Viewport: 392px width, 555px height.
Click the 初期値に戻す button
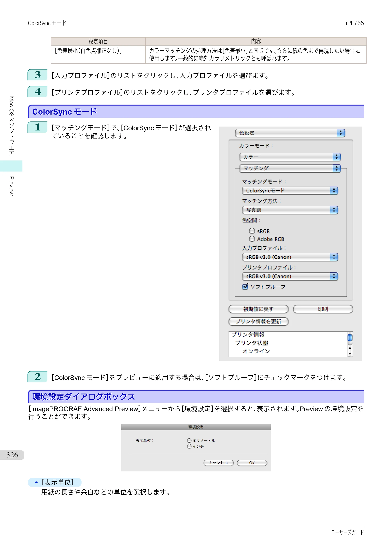coord(258,309)
